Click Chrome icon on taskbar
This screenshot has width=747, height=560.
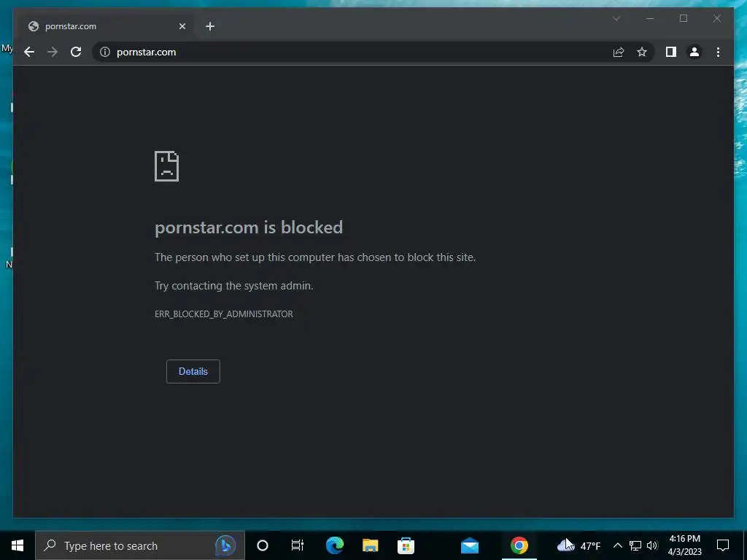tap(519, 545)
